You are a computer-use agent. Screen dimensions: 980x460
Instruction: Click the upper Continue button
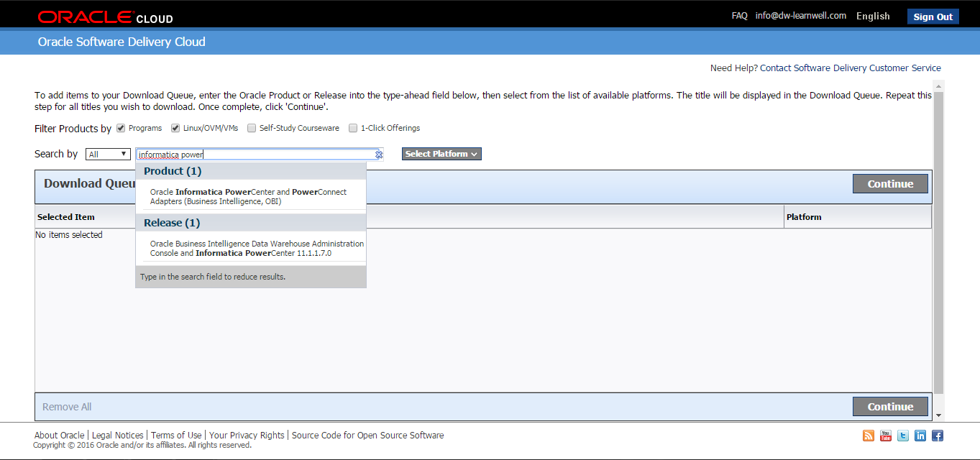(x=890, y=184)
